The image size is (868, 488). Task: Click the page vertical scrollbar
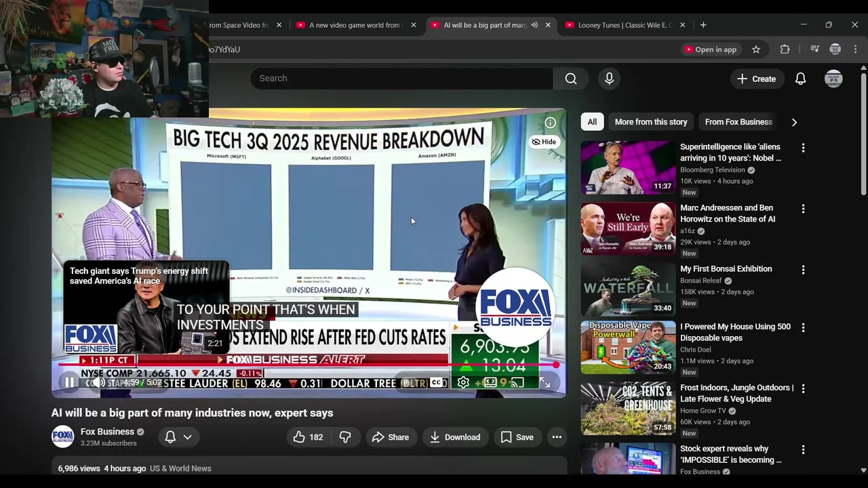click(863, 136)
